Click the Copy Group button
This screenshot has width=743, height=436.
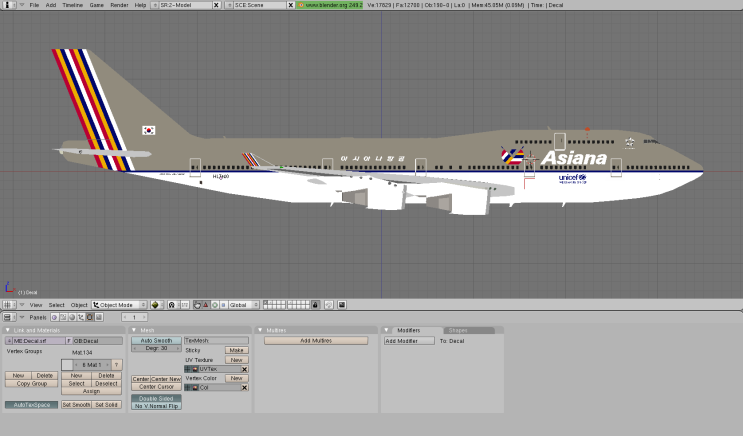32,383
